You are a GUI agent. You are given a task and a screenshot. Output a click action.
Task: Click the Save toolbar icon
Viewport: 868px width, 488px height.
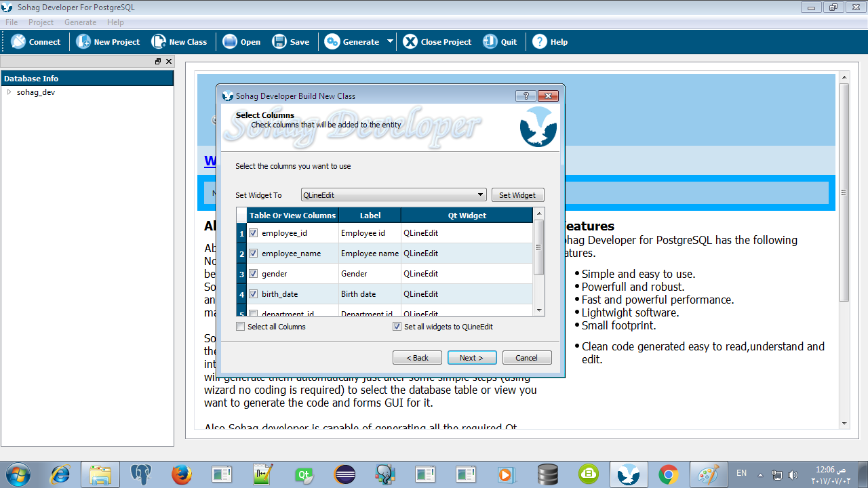pyautogui.click(x=279, y=42)
